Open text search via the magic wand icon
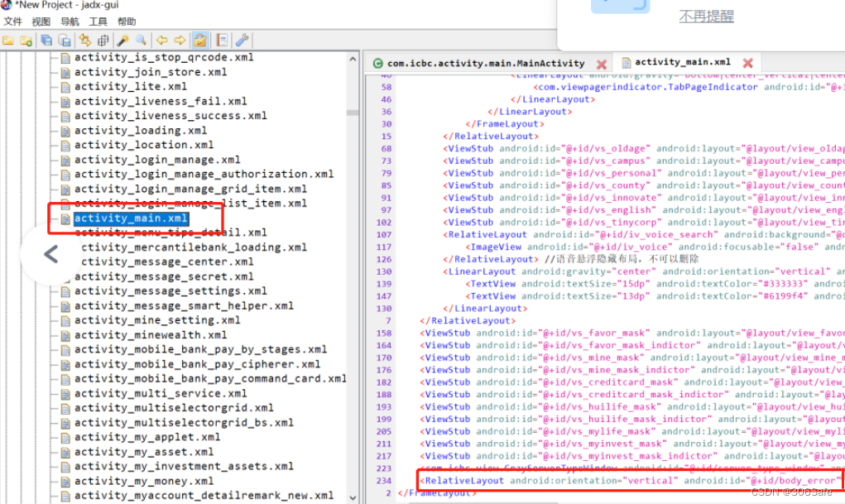Image resolution: width=845 pixels, height=504 pixels. pyautogui.click(x=122, y=41)
